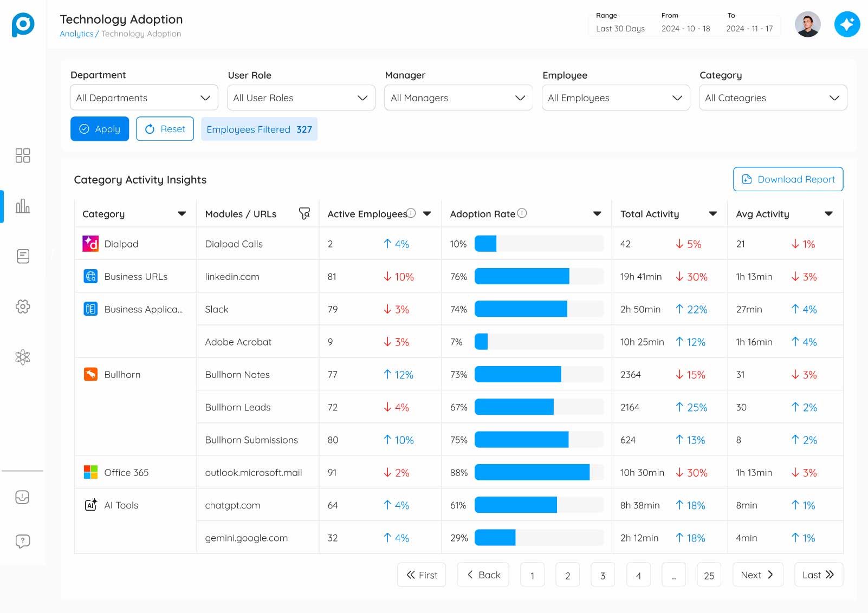This screenshot has height=613, width=868.
Task: Select the analytics bar chart sidebar icon
Action: coord(23,206)
